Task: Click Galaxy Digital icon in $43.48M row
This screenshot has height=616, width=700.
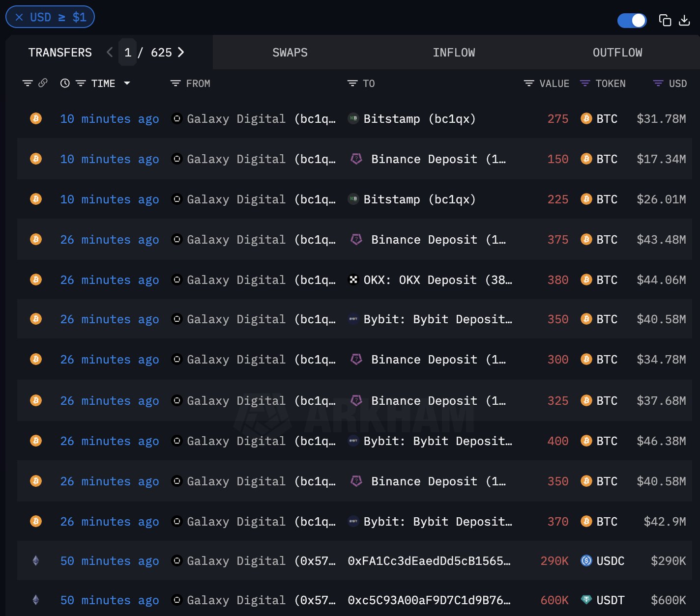Action: point(177,239)
